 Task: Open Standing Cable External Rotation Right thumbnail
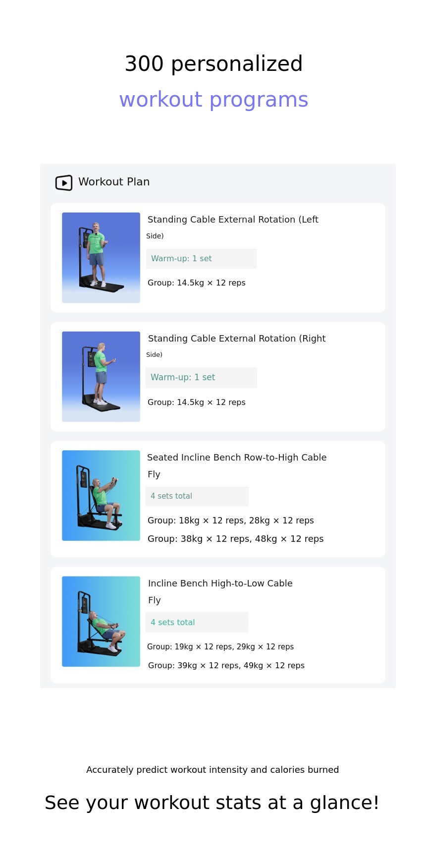pyautogui.click(x=101, y=377)
